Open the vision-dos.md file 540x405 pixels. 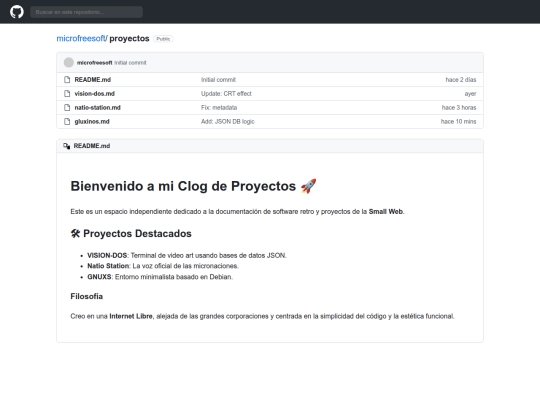coord(95,94)
